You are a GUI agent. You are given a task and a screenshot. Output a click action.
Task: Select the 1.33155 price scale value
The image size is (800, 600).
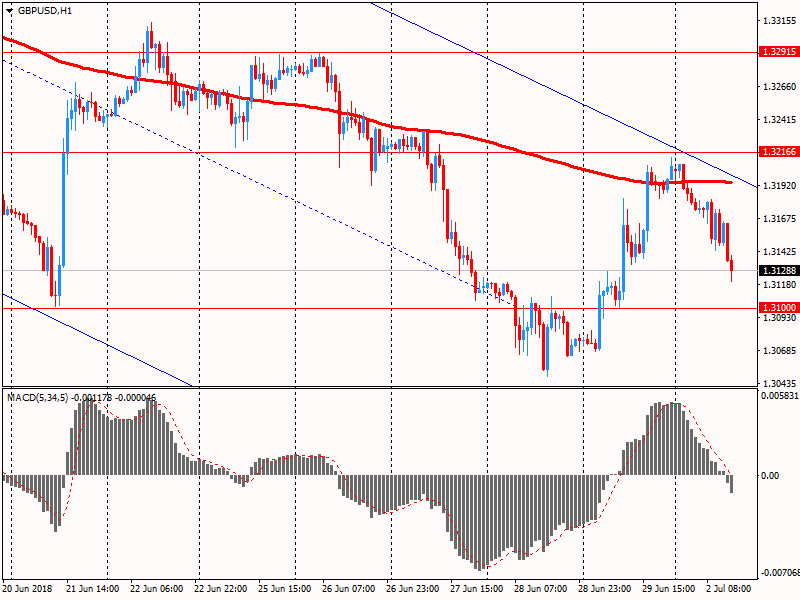[x=780, y=21]
